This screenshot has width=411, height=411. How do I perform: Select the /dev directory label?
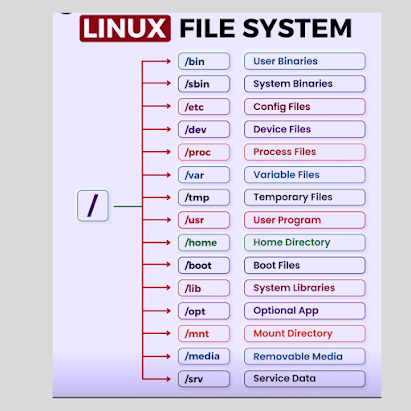[204, 129]
